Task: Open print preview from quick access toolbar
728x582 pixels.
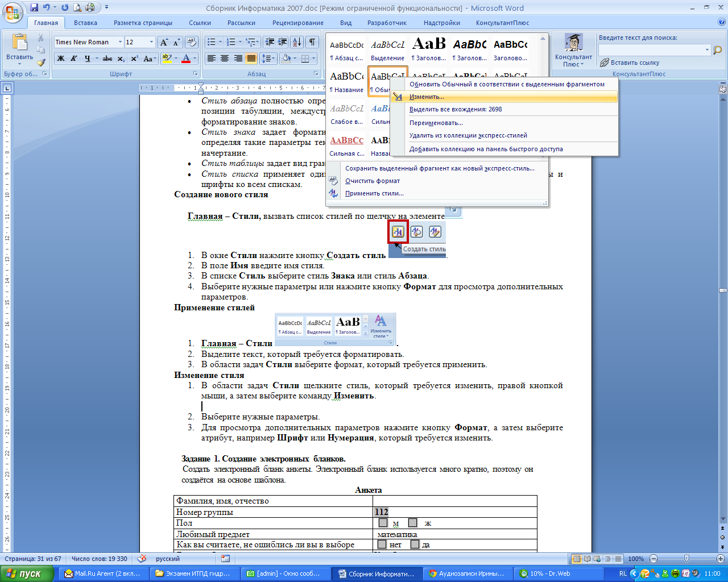Action: click(78, 8)
